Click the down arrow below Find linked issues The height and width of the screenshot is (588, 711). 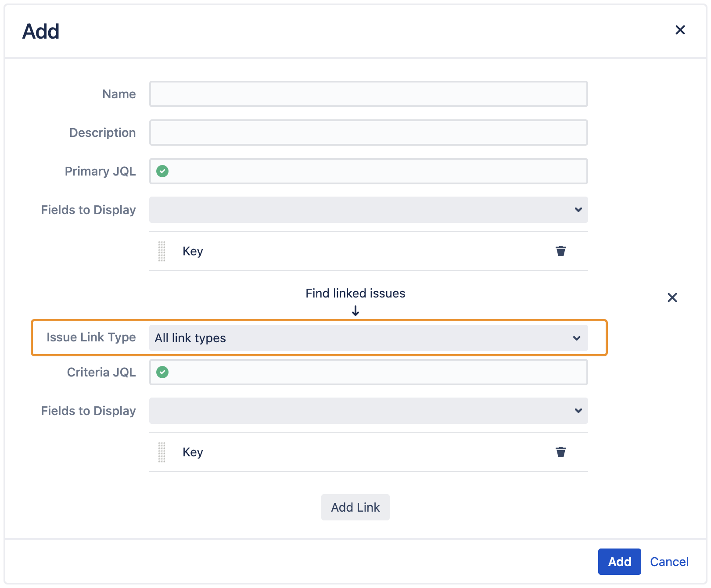pos(355,311)
